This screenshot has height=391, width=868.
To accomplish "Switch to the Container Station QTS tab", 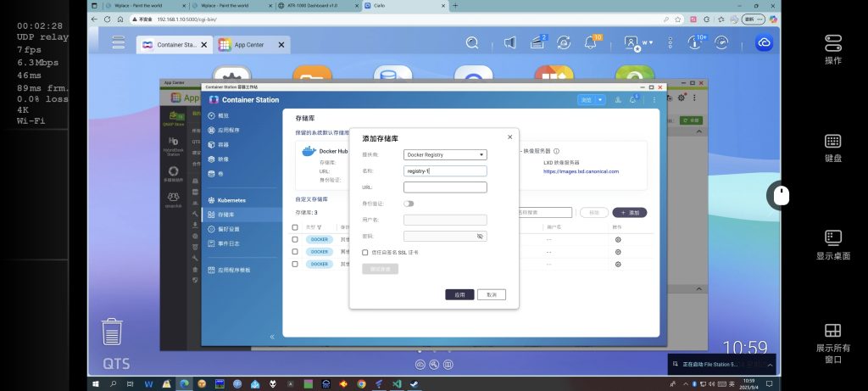I will click(174, 45).
